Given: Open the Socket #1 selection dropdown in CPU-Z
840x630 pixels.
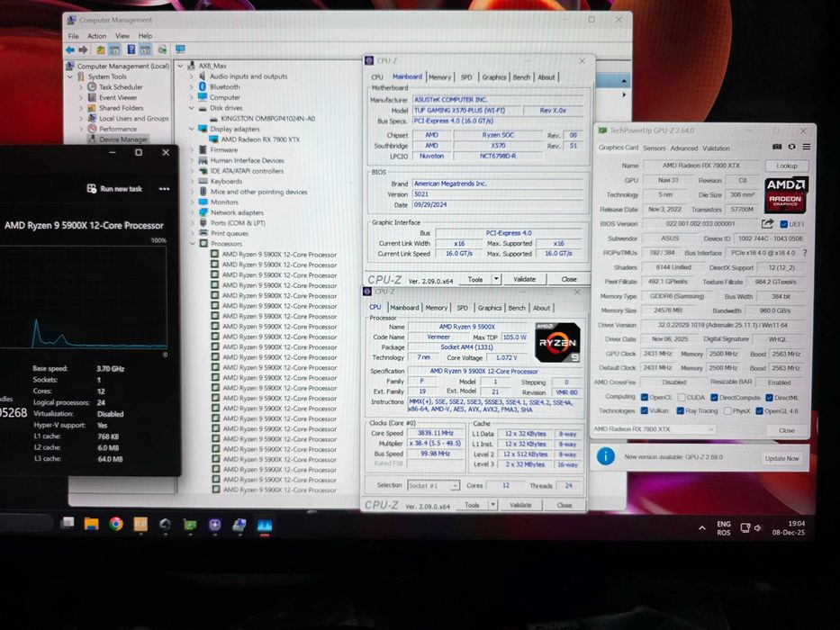Looking at the screenshot, I should [x=433, y=485].
